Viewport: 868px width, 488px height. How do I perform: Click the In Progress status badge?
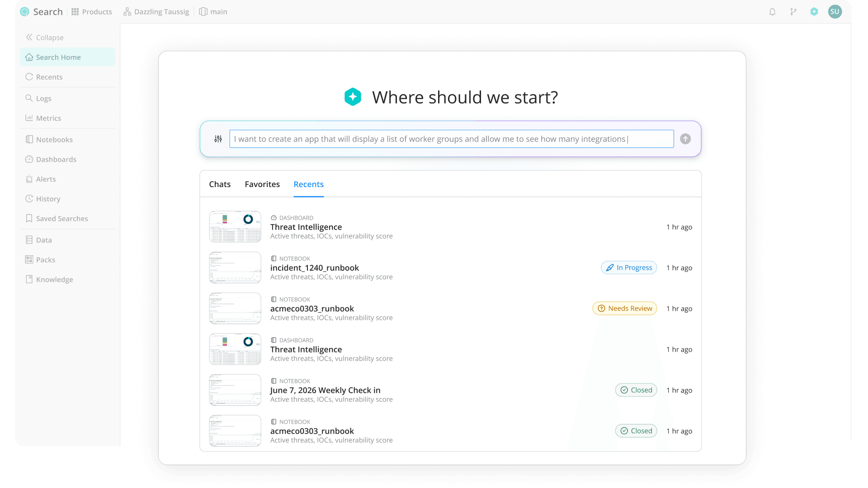(x=629, y=267)
